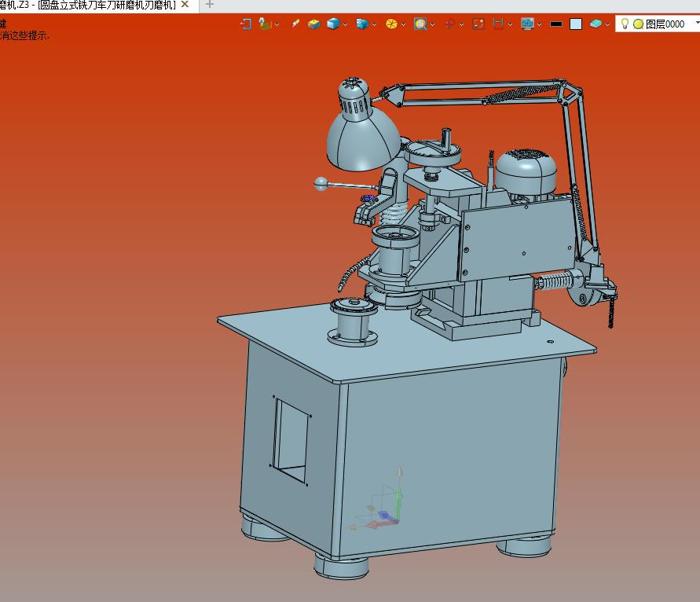This screenshot has height=602, width=700.
Task: Expand the zoom options dropdown
Action: click(x=433, y=24)
